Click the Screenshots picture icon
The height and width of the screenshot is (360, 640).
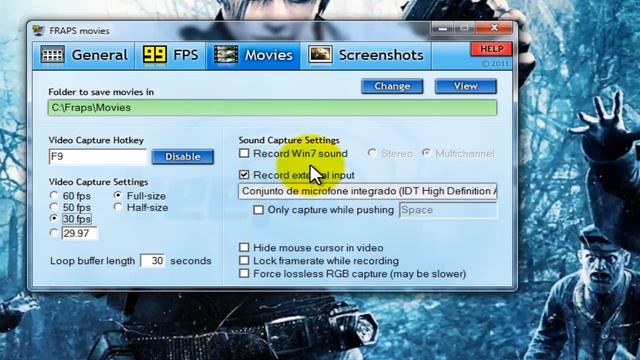tap(320, 55)
